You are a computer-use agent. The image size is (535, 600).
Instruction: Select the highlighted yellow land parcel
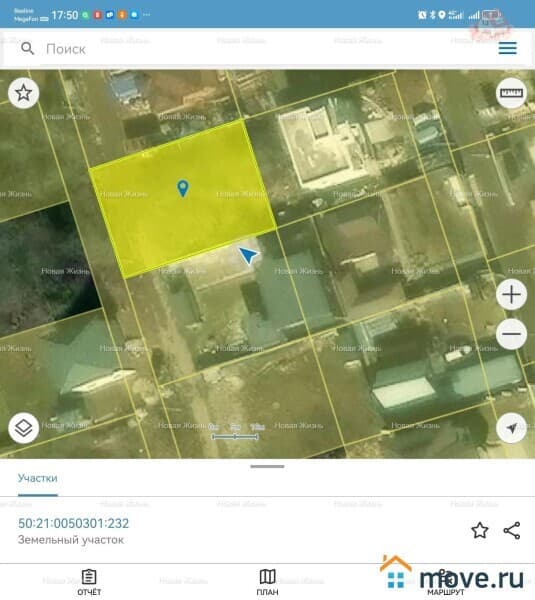[183, 199]
